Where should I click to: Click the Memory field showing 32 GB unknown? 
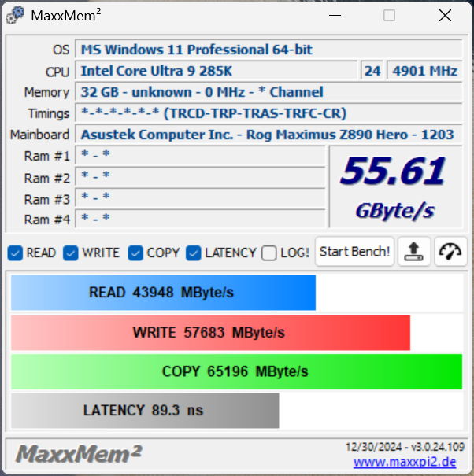268,92
